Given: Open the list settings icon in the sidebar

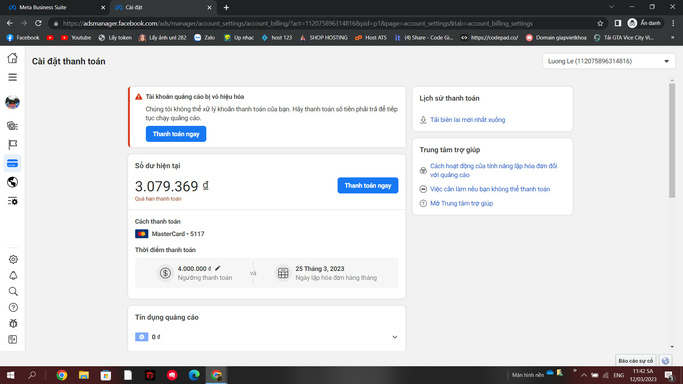Looking at the screenshot, I should [13, 201].
